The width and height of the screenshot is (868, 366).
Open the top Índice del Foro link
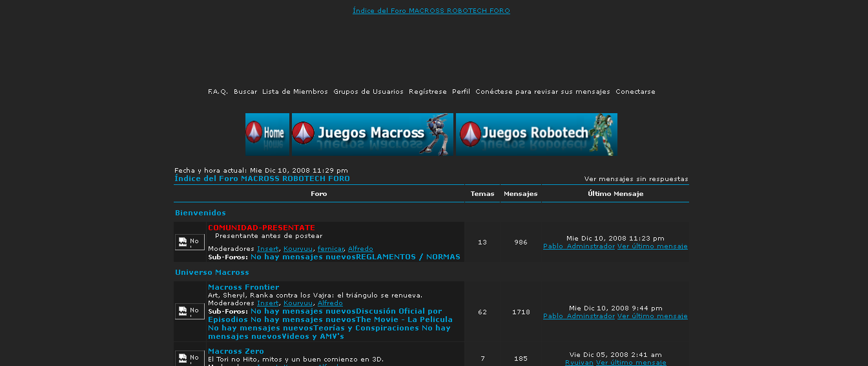(x=431, y=11)
